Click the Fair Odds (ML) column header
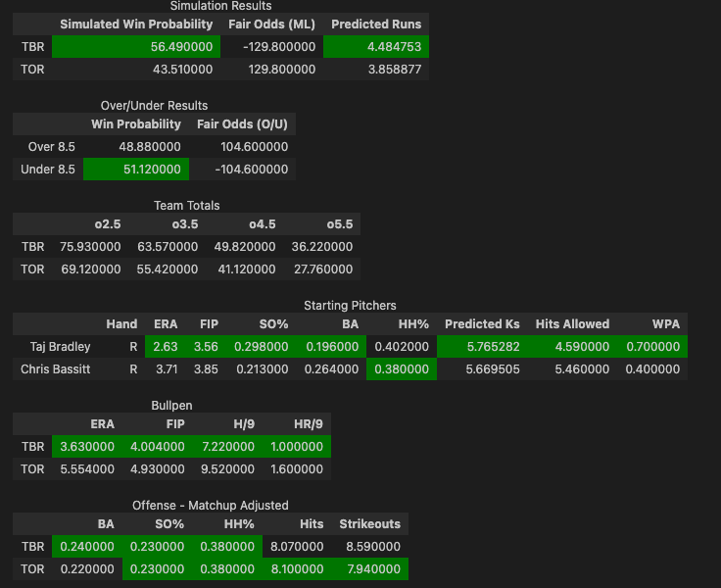Image resolution: width=721 pixels, height=588 pixels. 271,24
